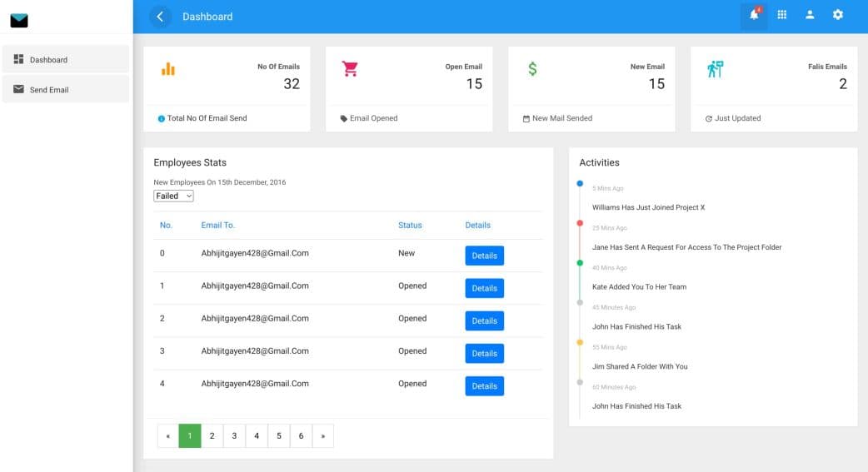Click the green dollar sign icon

[532, 68]
